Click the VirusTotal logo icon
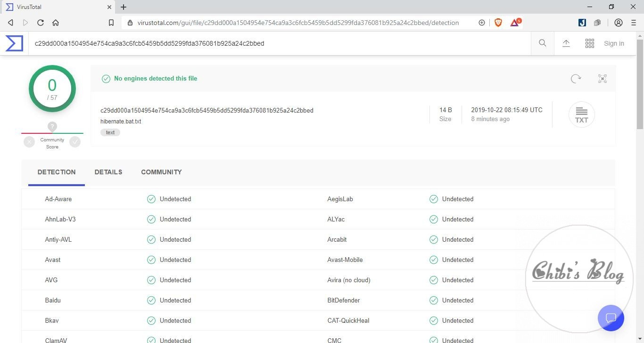 point(14,43)
